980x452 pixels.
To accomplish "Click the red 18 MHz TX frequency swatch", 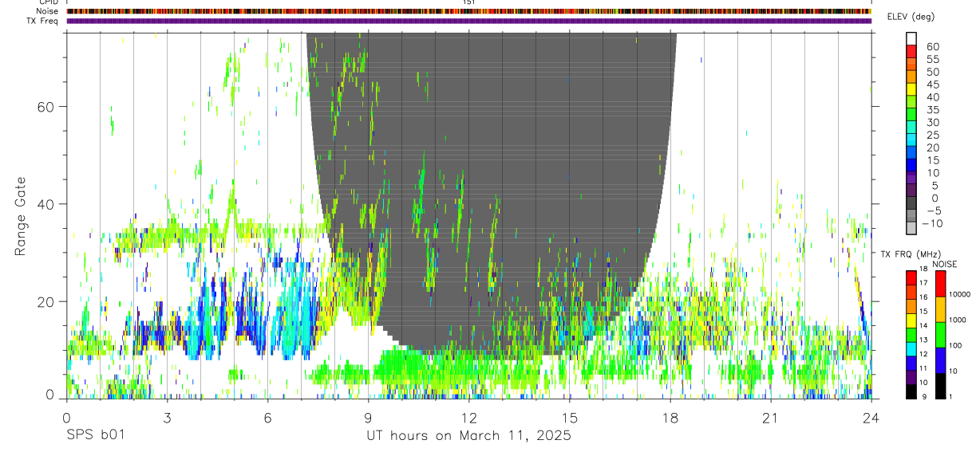I will coord(911,277).
